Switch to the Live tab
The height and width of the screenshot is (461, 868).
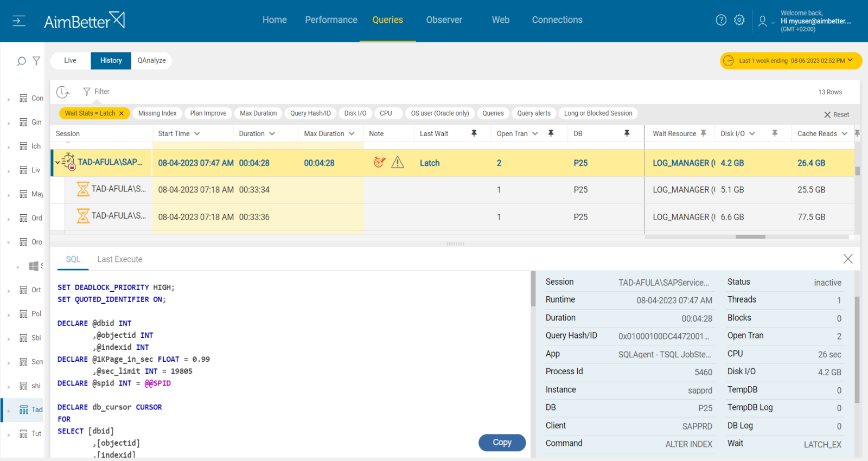click(x=71, y=61)
